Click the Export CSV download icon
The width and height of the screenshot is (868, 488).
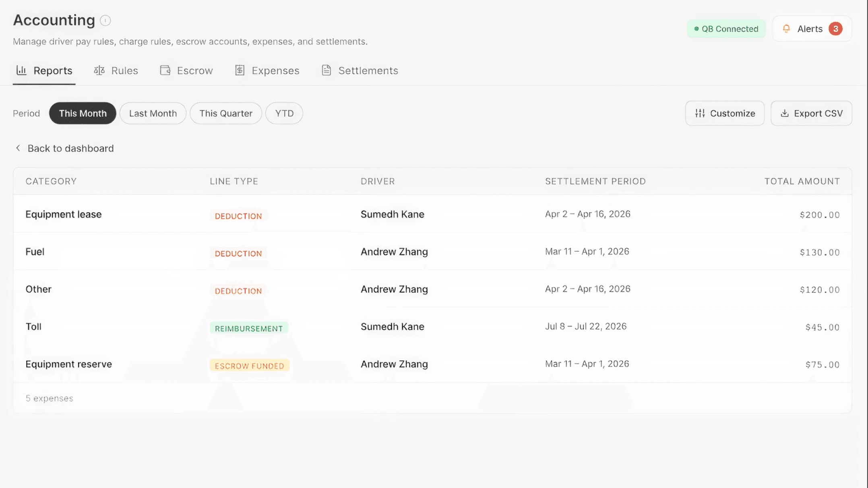785,114
